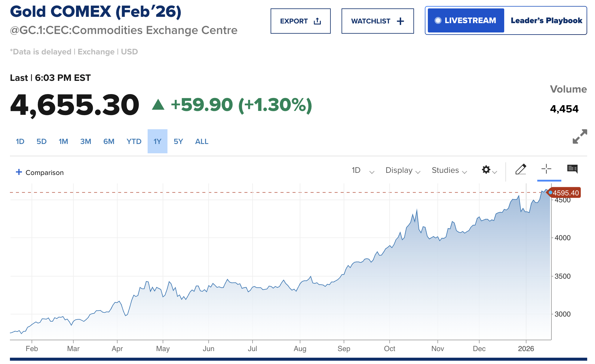This screenshot has height=364, width=595.
Task: Open the 1D interval dropdown
Action: coord(363,170)
